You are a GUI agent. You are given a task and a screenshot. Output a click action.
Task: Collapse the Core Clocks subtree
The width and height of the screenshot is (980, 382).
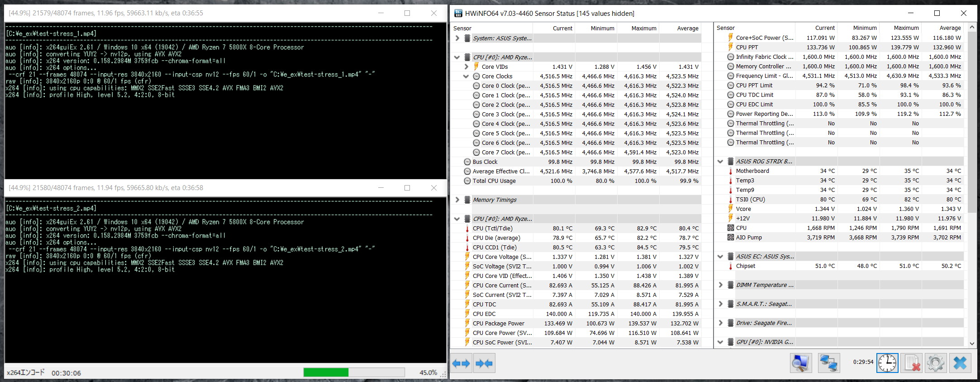click(466, 76)
